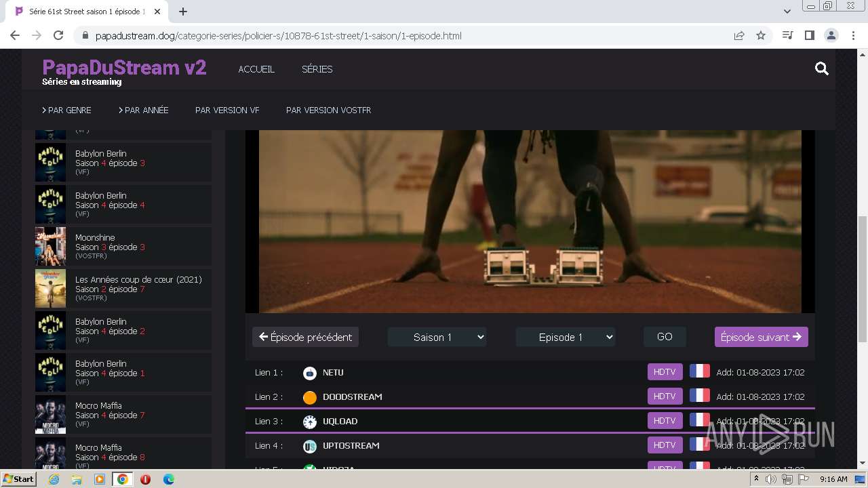Open SÉRIES menu item

pos(317,69)
